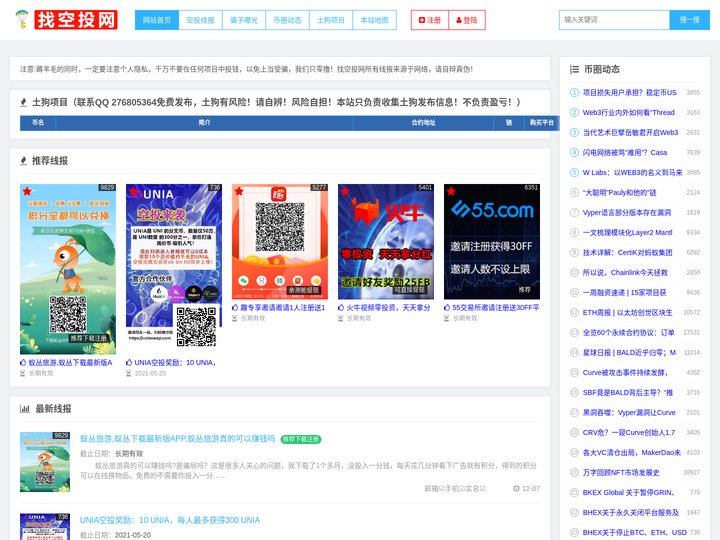Click the chart icon beside 最新线报 heading
The image size is (720, 540).
pos(25,409)
